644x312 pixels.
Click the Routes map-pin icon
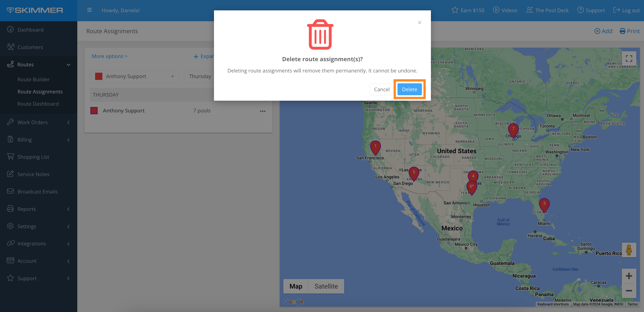10,64
